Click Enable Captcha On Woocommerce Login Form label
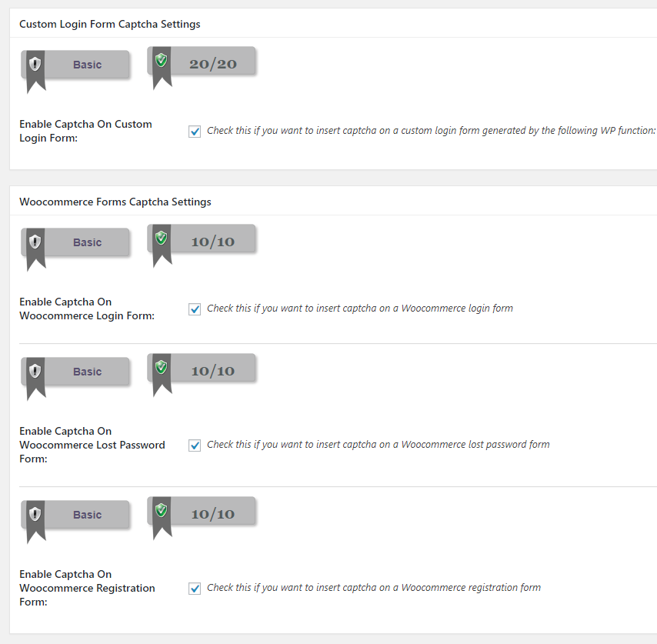Image resolution: width=657 pixels, height=644 pixels. (x=86, y=309)
